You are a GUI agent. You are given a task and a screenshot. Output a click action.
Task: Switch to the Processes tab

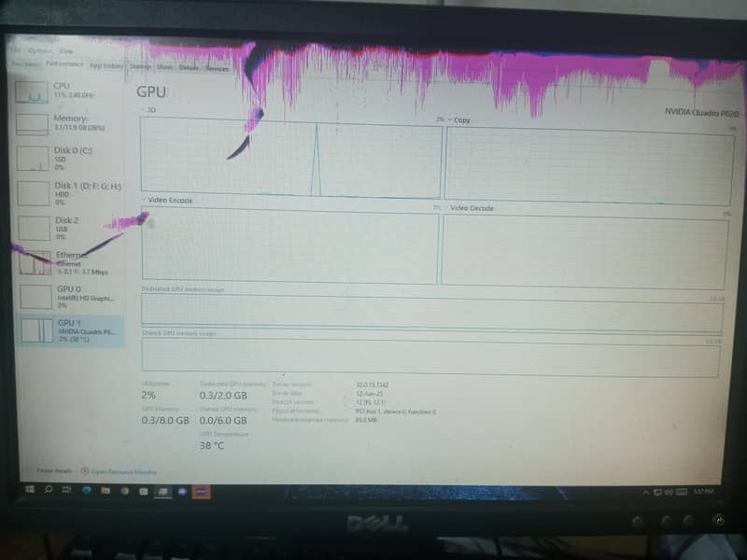24,65
